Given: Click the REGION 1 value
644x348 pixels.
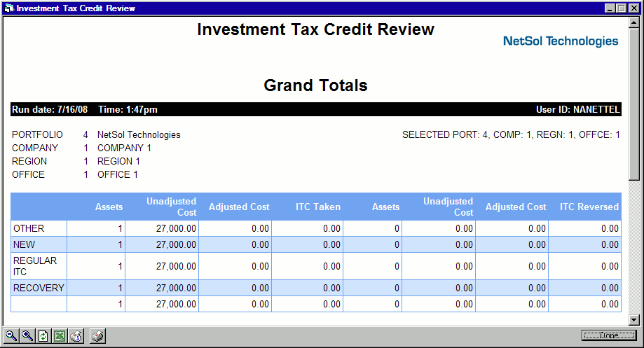Looking at the screenshot, I should [x=118, y=161].
